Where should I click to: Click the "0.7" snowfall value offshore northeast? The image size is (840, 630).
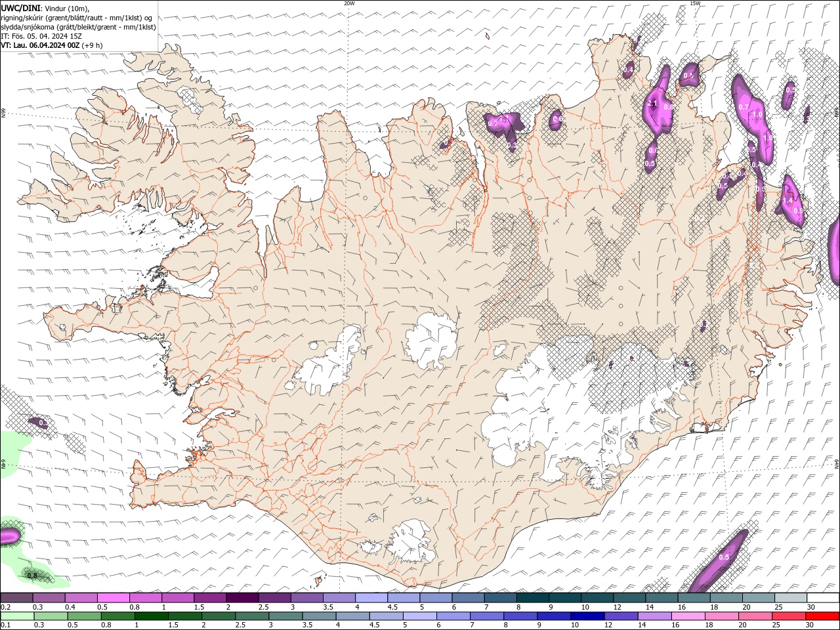744,107
